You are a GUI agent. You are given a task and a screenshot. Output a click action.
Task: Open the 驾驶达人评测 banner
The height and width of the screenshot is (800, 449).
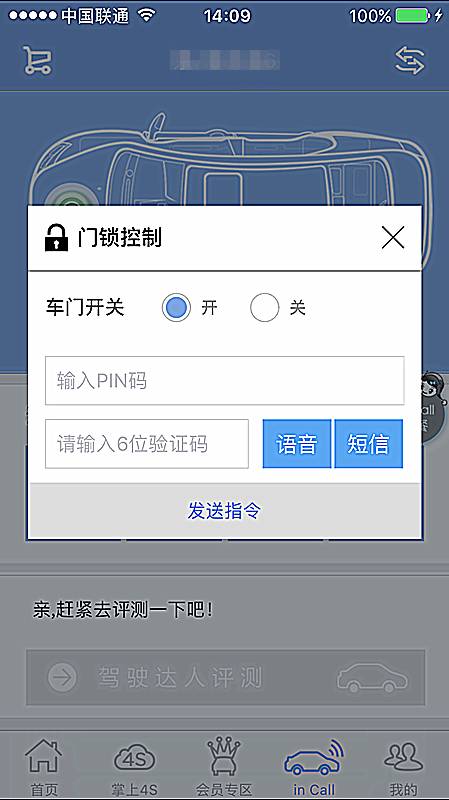pyautogui.click(x=226, y=678)
